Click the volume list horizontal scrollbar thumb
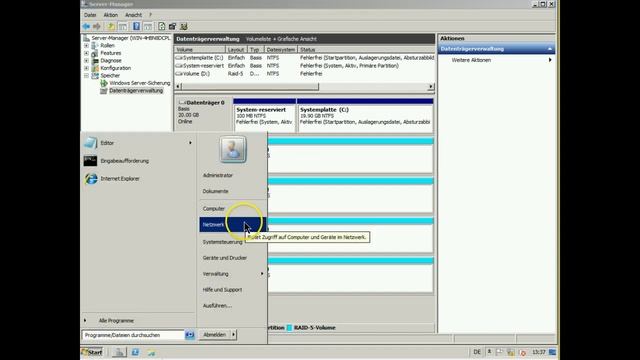The image size is (640, 360). pyautogui.click(x=250, y=87)
